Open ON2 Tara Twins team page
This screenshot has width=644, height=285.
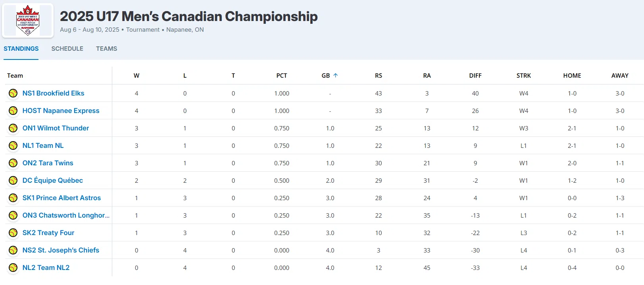coord(48,163)
